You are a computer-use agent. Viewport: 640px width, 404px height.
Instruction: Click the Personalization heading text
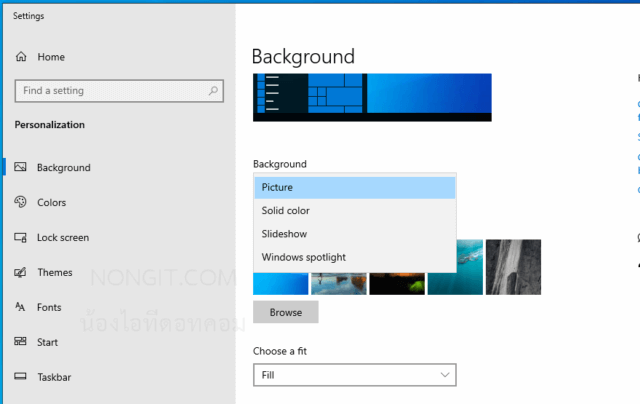click(x=50, y=124)
